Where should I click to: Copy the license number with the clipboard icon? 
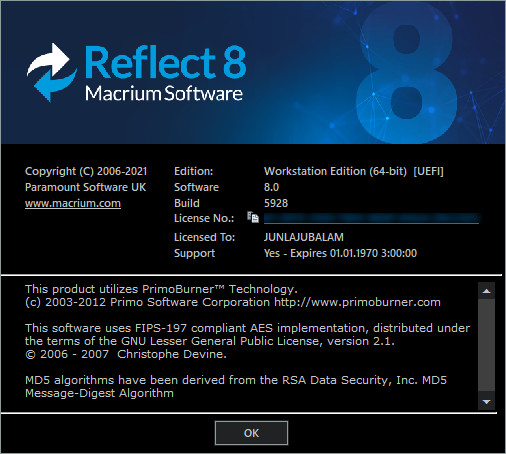pyautogui.click(x=253, y=217)
